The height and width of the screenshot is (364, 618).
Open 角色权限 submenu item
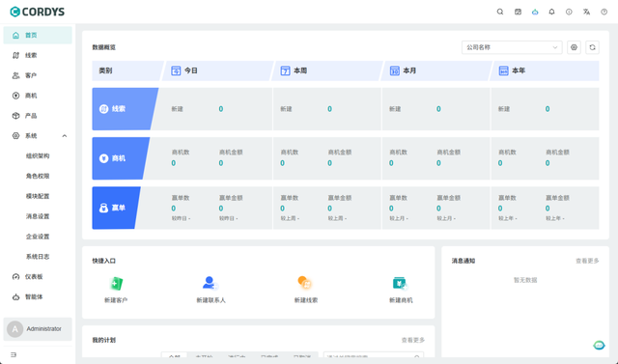[38, 176]
